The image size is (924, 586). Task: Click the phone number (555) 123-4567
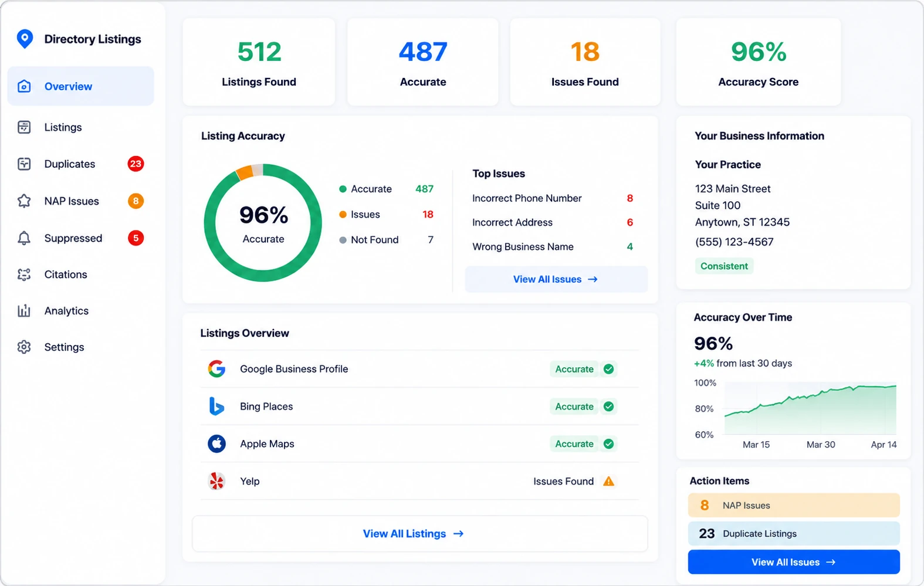pos(735,242)
